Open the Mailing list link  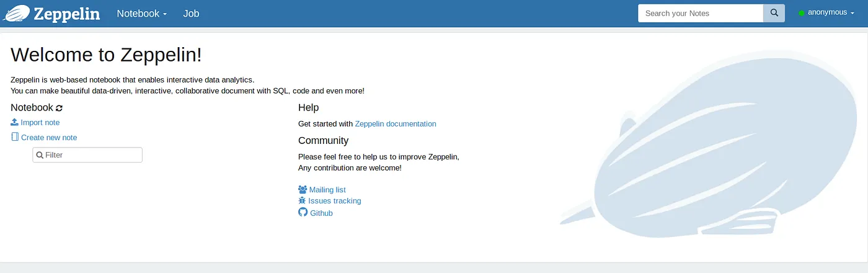[327, 190]
